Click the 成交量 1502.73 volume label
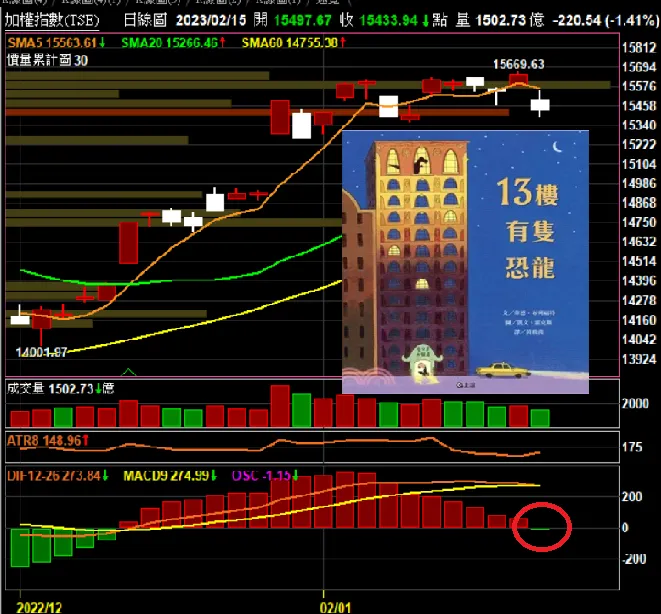661x614 pixels. pyautogui.click(x=60, y=388)
